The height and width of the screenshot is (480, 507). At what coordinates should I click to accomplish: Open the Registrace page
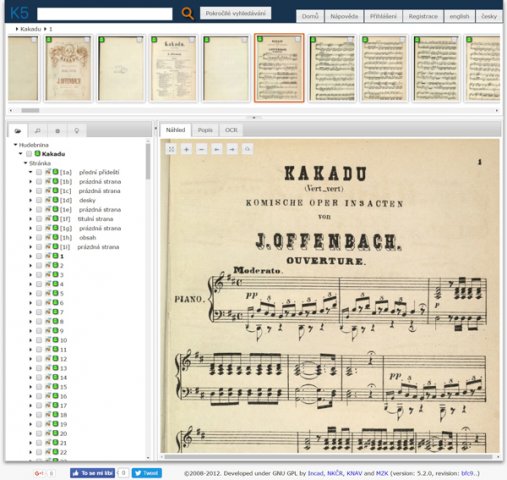pos(423,16)
